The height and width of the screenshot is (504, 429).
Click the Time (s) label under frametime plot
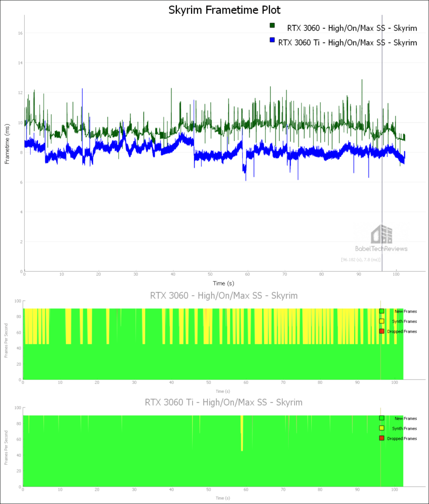224,283
